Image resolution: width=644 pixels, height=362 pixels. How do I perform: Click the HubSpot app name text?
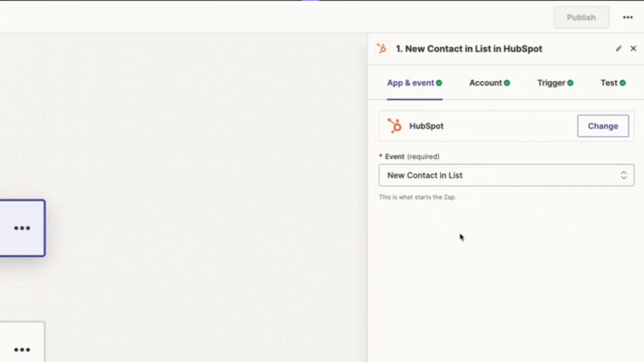(426, 126)
